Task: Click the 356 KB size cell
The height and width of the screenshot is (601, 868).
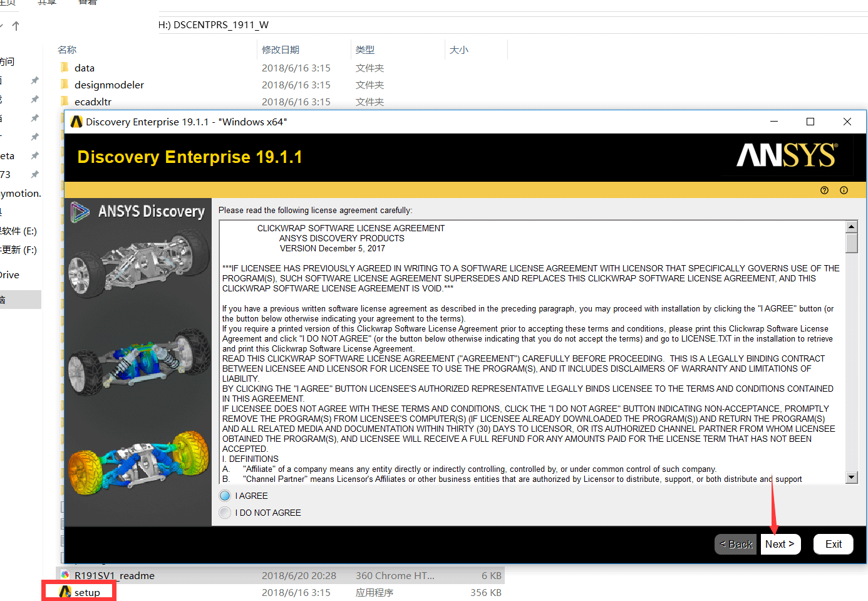Action: pyautogui.click(x=486, y=592)
